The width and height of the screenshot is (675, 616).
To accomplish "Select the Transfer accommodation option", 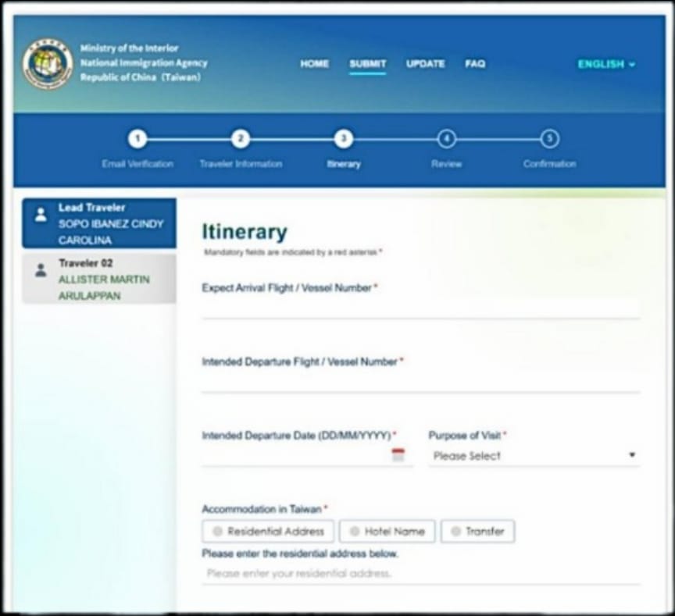I will click(x=477, y=532).
